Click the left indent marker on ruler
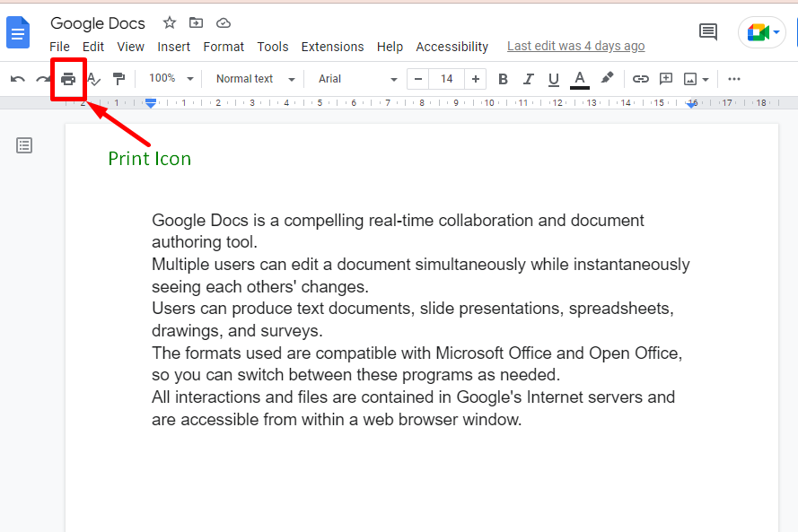Screen dimensions: 798x532 (x=151, y=103)
